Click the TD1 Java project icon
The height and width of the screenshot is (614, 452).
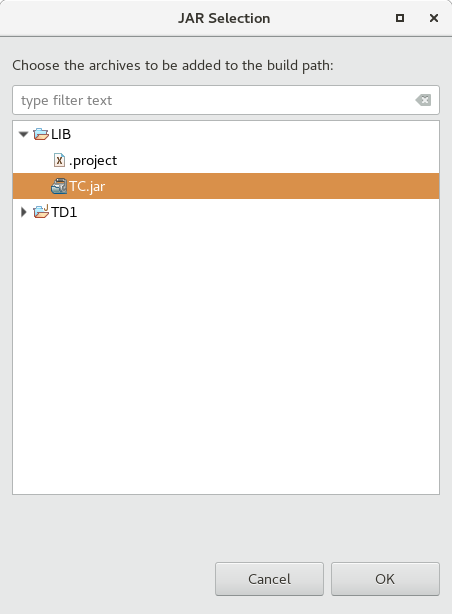(41, 211)
